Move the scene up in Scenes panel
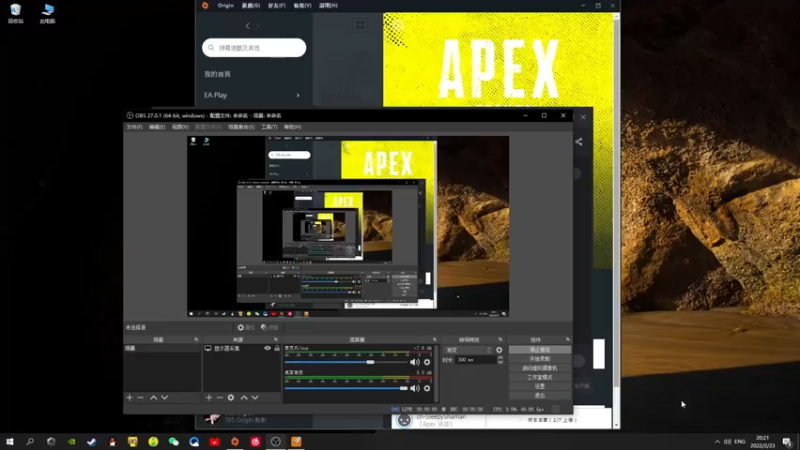 point(154,397)
